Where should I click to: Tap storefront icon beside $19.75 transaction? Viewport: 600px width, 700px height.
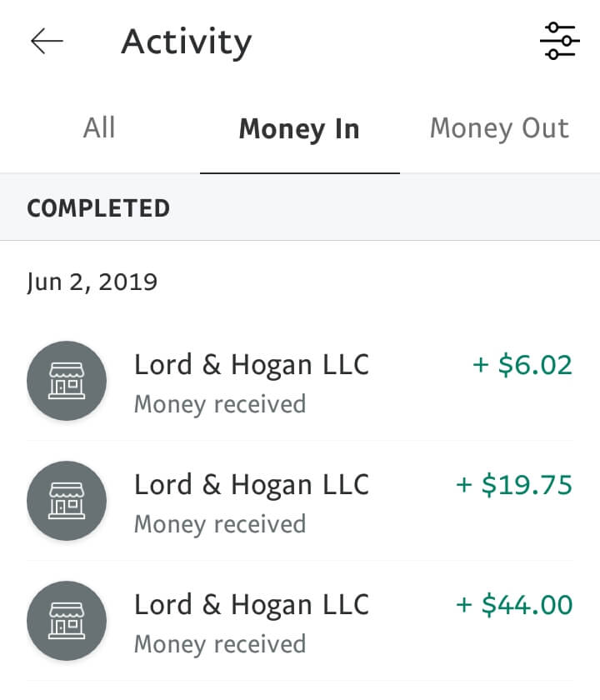(67, 501)
